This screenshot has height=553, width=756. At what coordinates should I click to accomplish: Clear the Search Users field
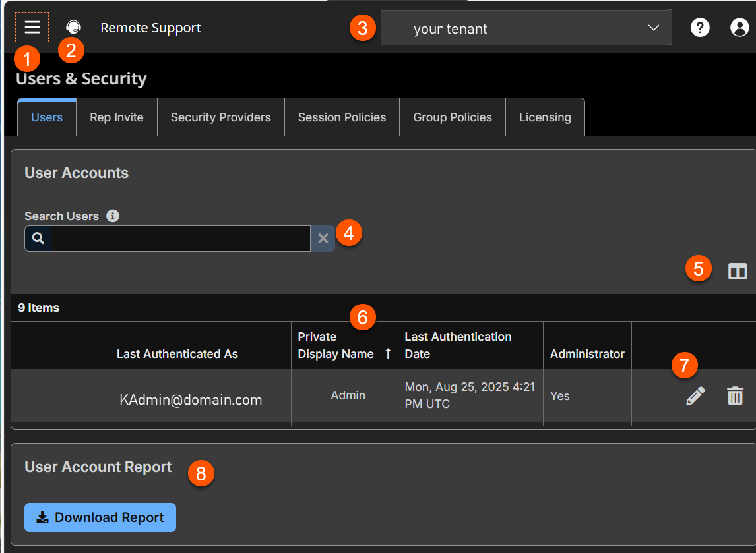point(323,238)
